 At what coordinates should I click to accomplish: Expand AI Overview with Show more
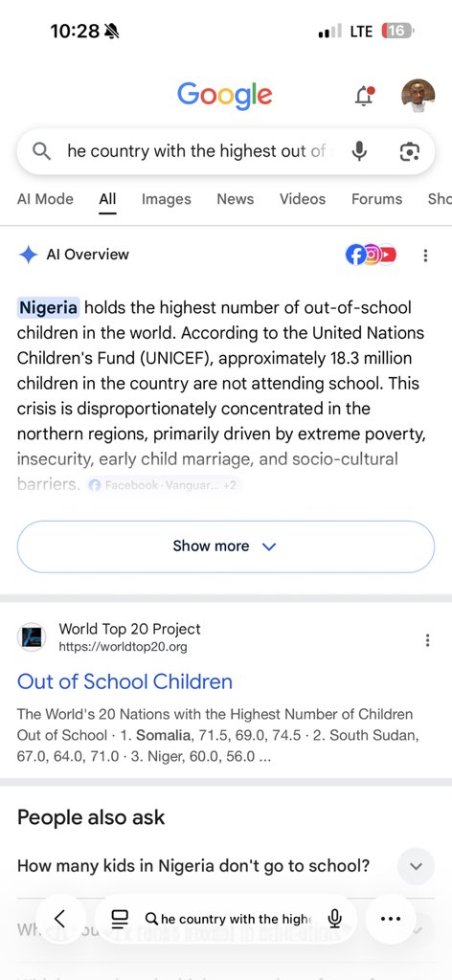pos(226,546)
